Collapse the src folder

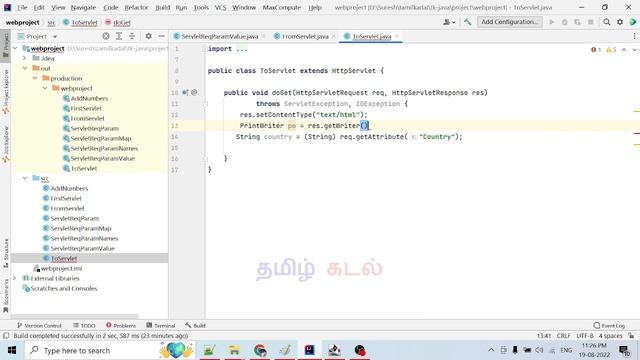point(25,178)
